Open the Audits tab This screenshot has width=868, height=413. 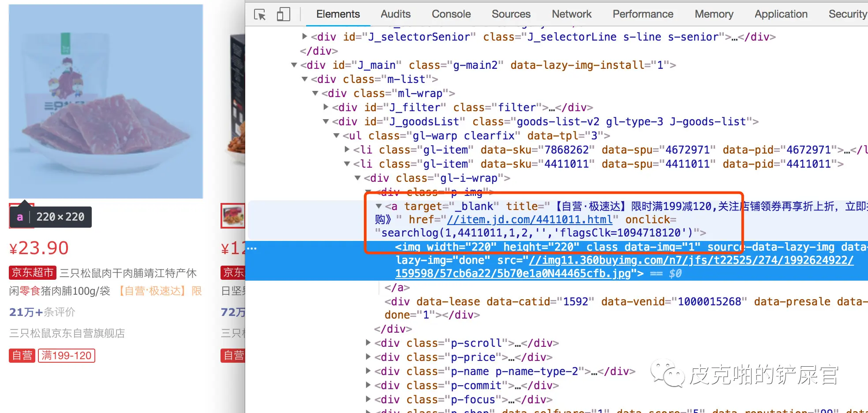(396, 14)
